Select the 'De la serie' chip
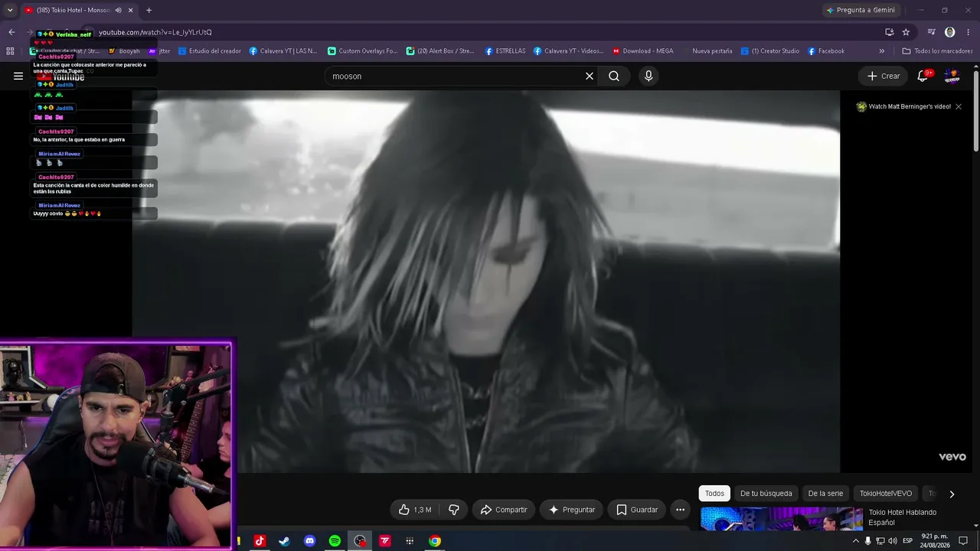 825,494
